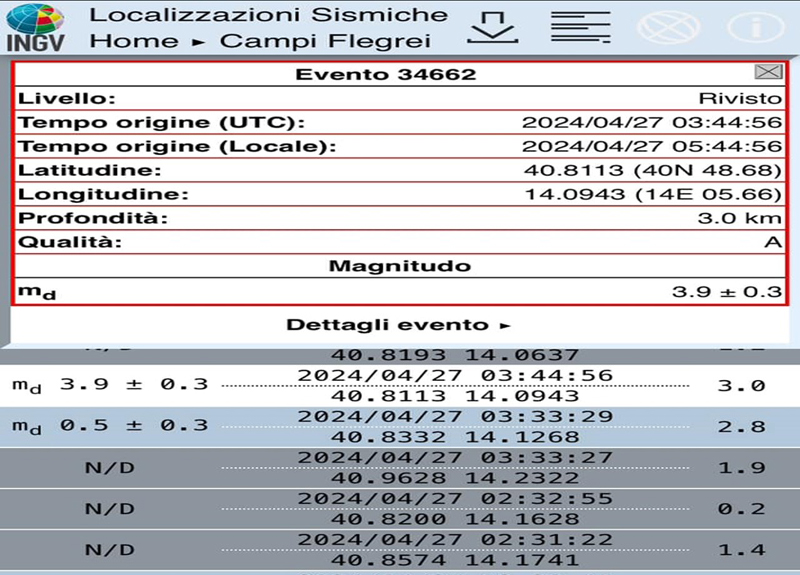The height and width of the screenshot is (575, 800).
Task: Click coordinates 40.8332 14.1268
Action: 455,437
